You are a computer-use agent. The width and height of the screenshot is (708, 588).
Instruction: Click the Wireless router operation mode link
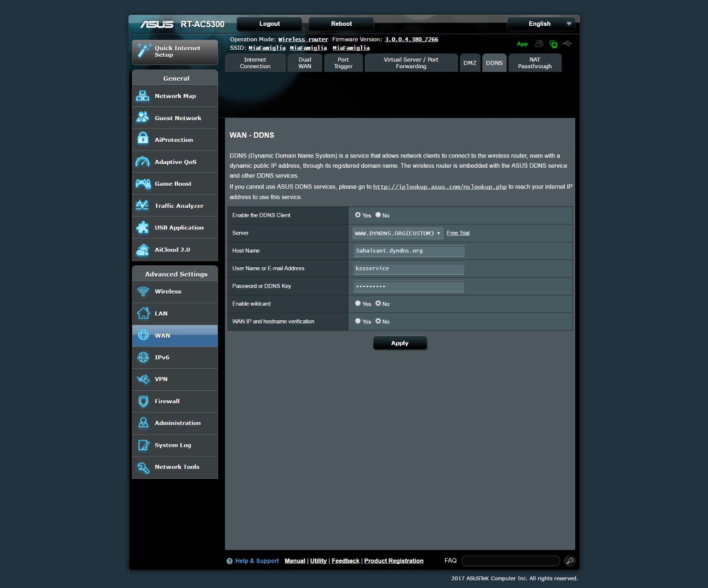tap(303, 39)
